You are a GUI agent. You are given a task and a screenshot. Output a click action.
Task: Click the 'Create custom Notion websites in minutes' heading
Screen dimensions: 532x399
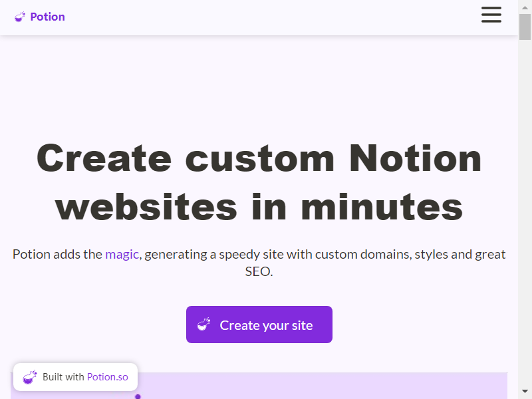[x=259, y=182]
